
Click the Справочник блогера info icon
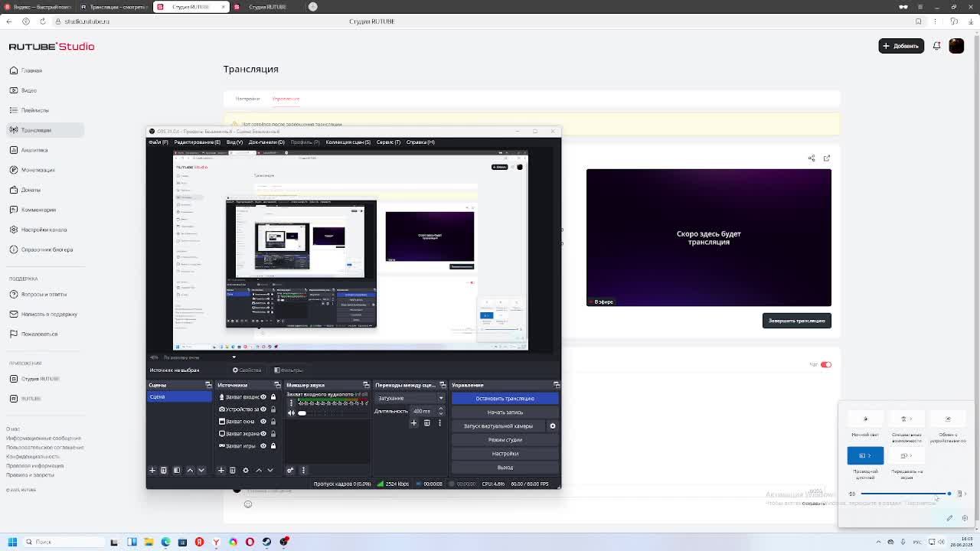click(14, 249)
